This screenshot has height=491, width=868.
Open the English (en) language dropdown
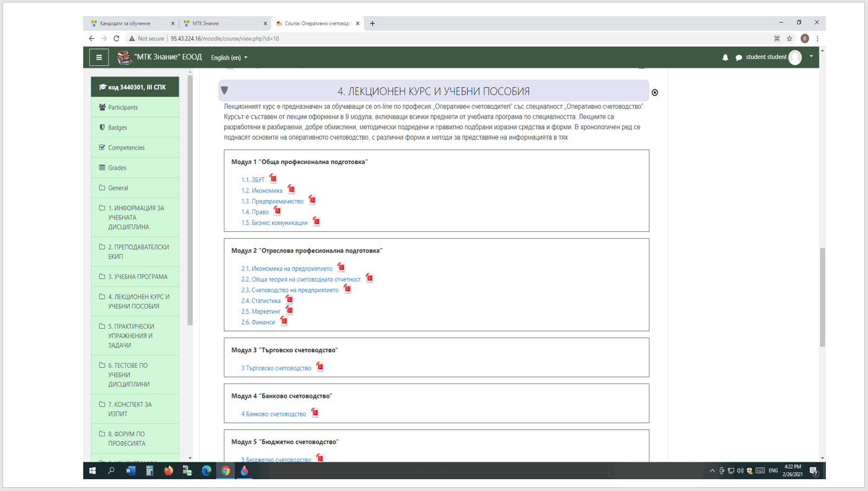click(x=229, y=58)
